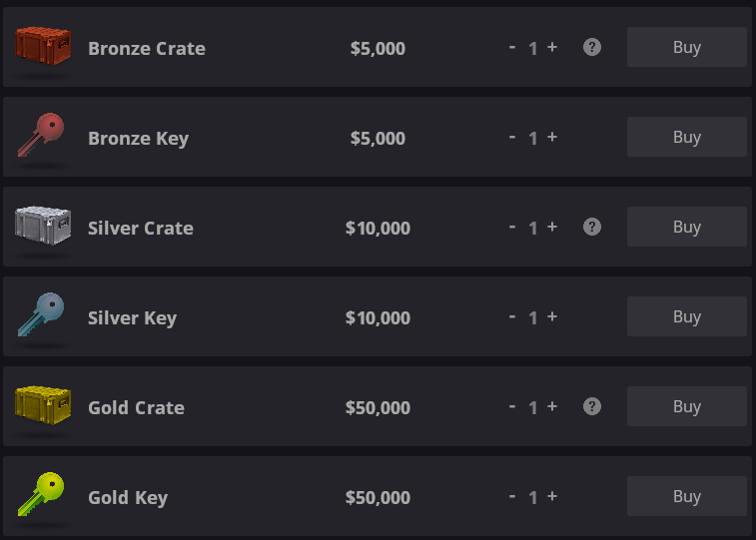Decrease the Gold Crate quantity
The width and height of the screenshot is (756, 540).
coord(512,406)
